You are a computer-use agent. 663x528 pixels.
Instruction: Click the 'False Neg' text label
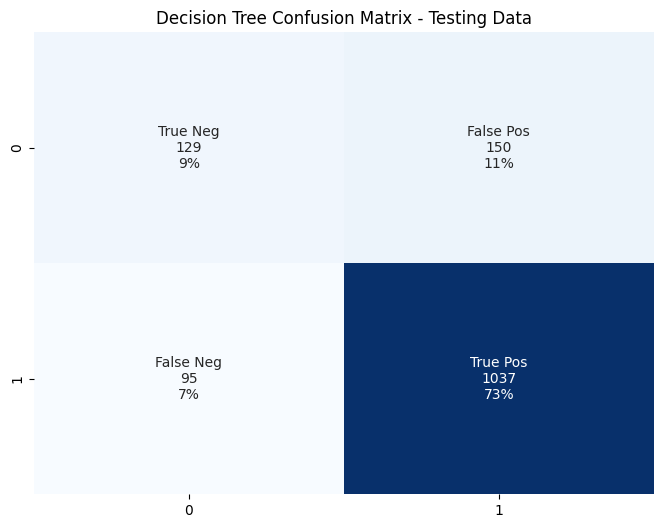(x=188, y=362)
